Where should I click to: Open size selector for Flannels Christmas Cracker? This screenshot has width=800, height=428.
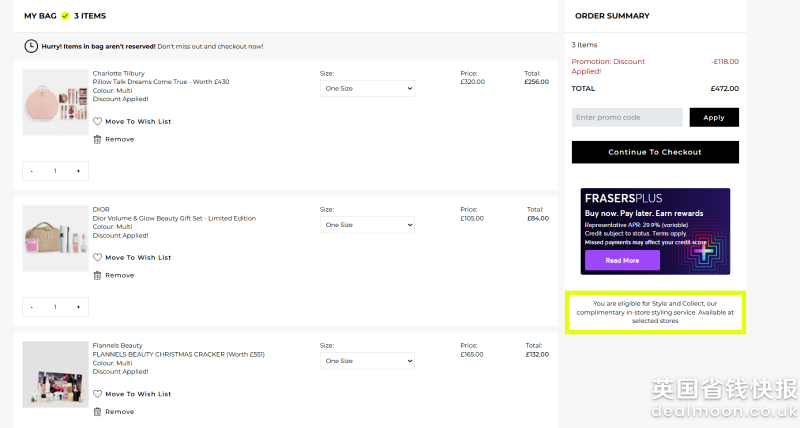point(366,361)
